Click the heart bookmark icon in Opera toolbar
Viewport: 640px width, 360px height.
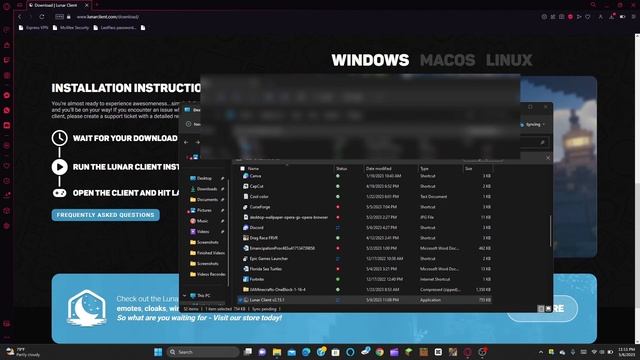[588, 17]
